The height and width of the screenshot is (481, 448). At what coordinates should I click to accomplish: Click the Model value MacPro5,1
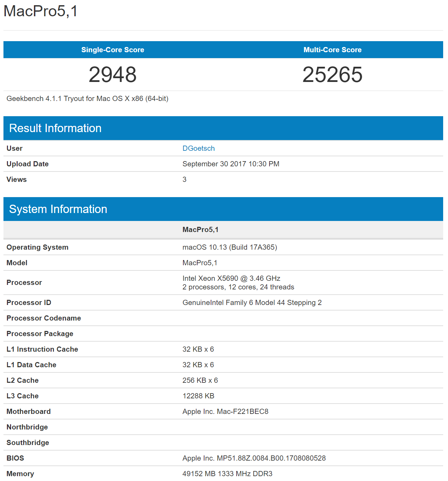pyautogui.click(x=200, y=263)
